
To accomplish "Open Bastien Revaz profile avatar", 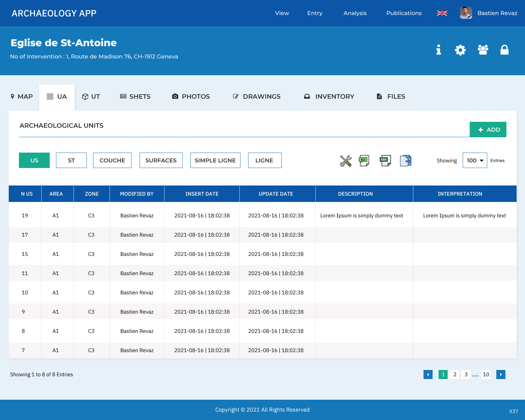I will point(466,13).
